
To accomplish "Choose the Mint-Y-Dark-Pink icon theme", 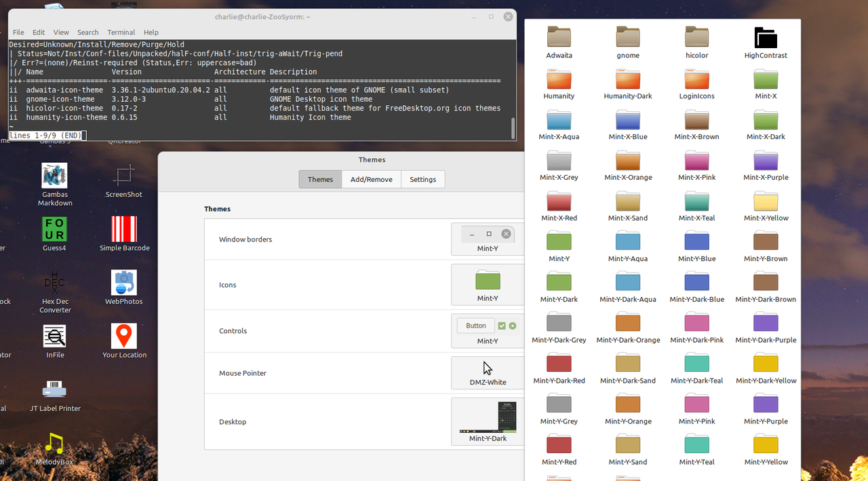I will pyautogui.click(x=696, y=328).
